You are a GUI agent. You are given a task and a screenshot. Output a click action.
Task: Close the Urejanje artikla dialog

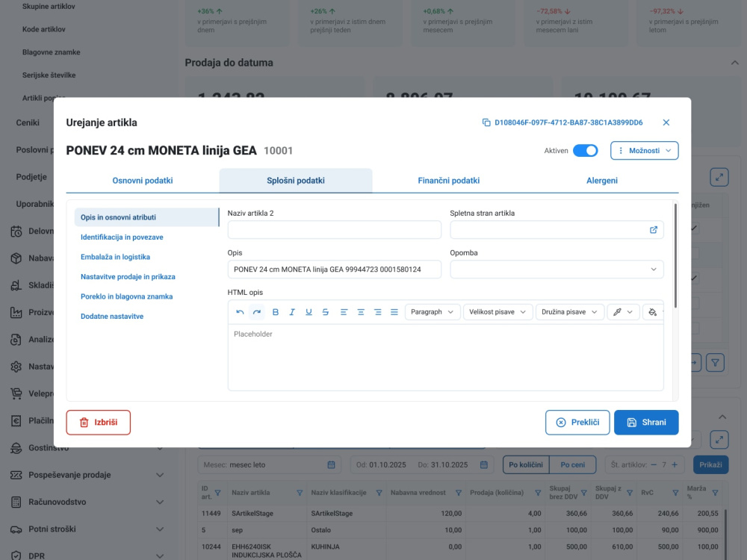point(666,122)
